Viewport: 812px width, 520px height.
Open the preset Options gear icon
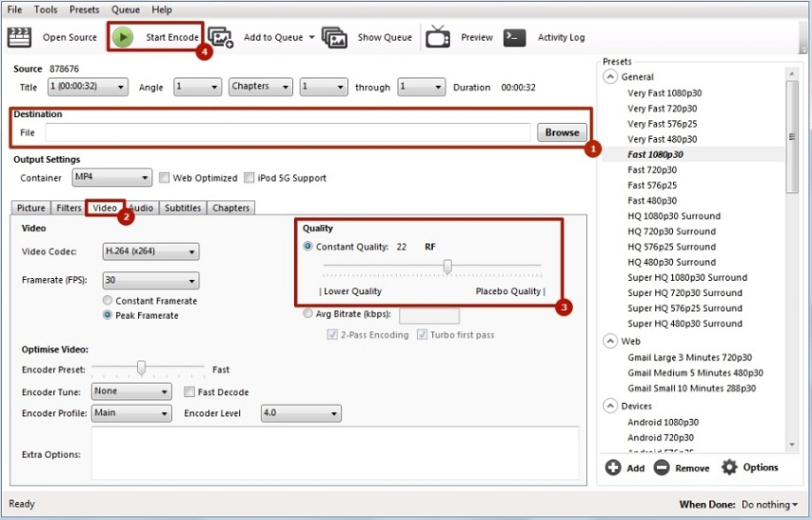pos(729,467)
